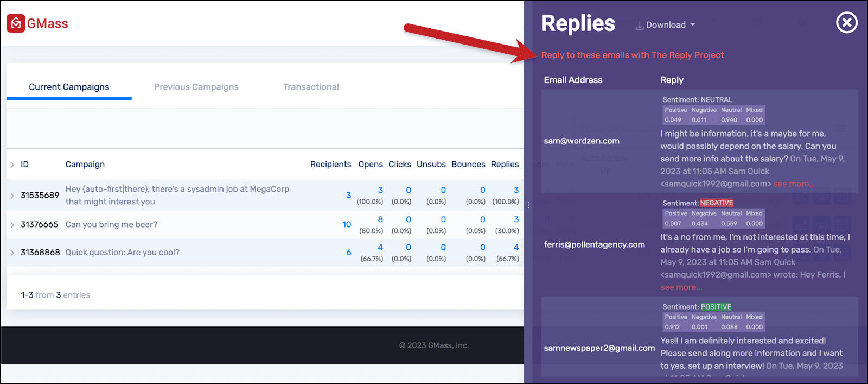Open replies count 3 for beer campaign
The width and height of the screenshot is (868, 384).
pos(516,219)
